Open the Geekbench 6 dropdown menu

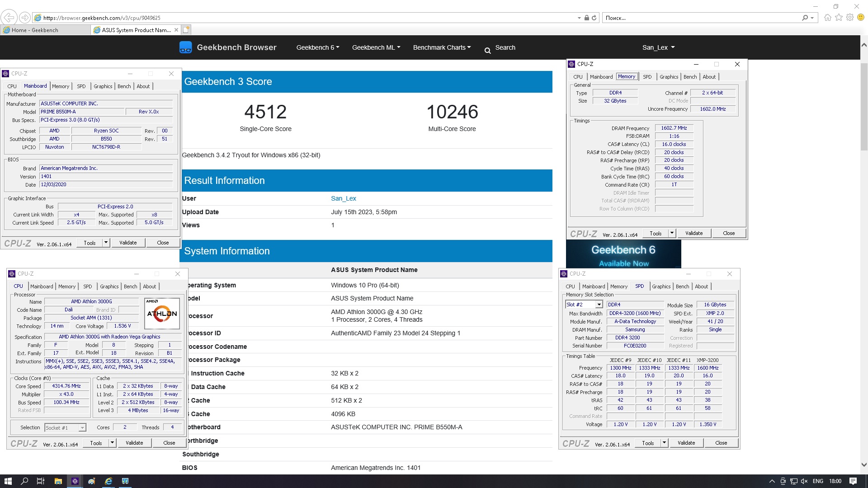318,47
